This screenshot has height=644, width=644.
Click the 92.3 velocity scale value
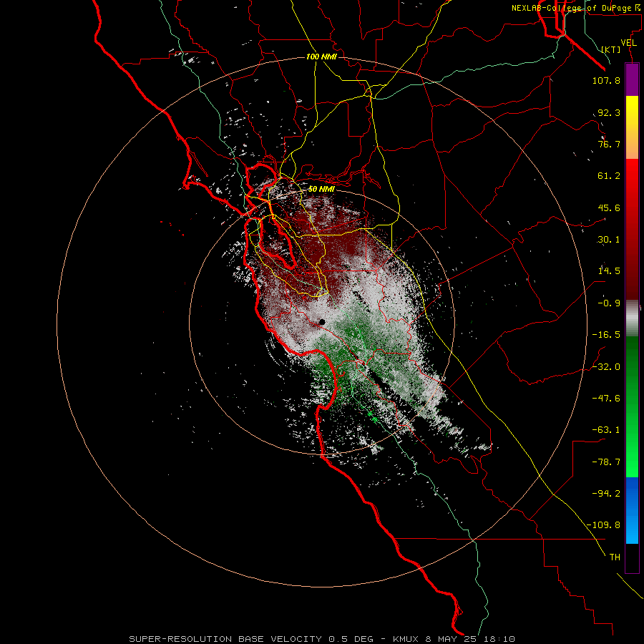[x=609, y=112]
